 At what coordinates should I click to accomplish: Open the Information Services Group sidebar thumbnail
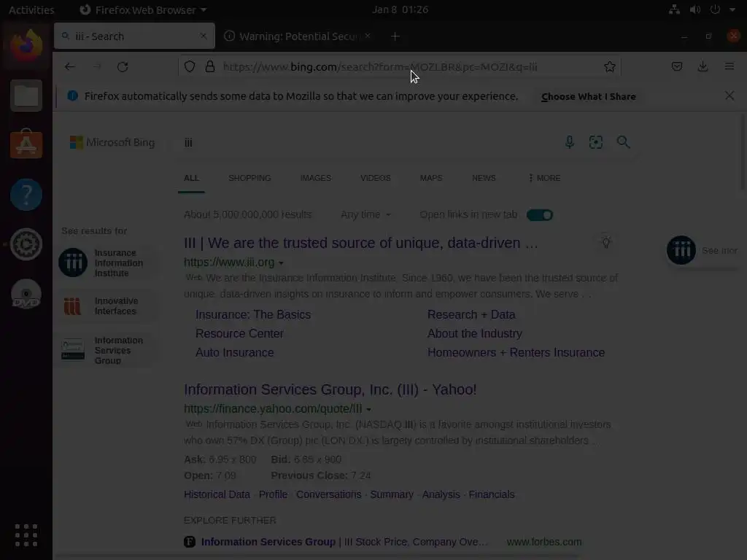(x=73, y=349)
